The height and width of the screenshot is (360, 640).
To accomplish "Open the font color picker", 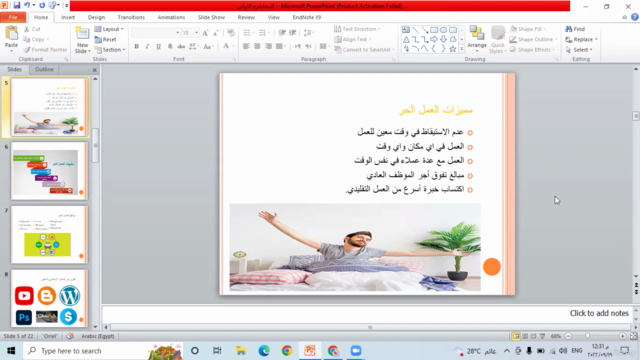I will click(x=228, y=46).
